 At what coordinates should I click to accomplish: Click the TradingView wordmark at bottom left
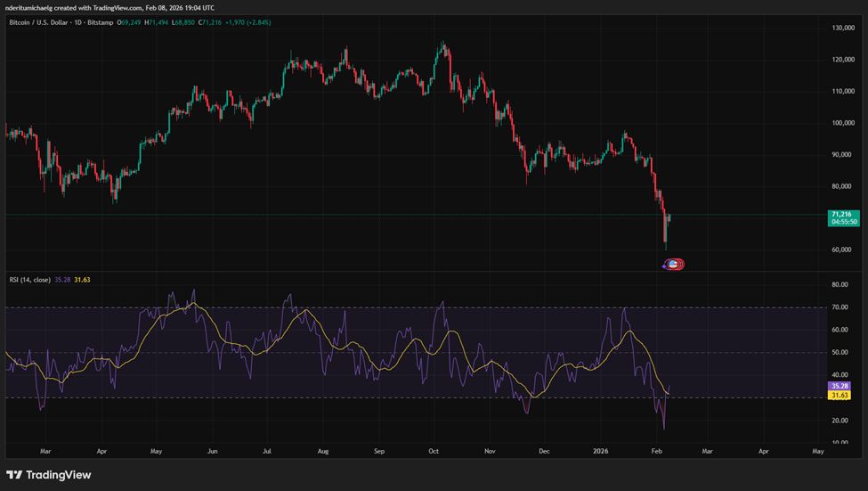pos(59,475)
